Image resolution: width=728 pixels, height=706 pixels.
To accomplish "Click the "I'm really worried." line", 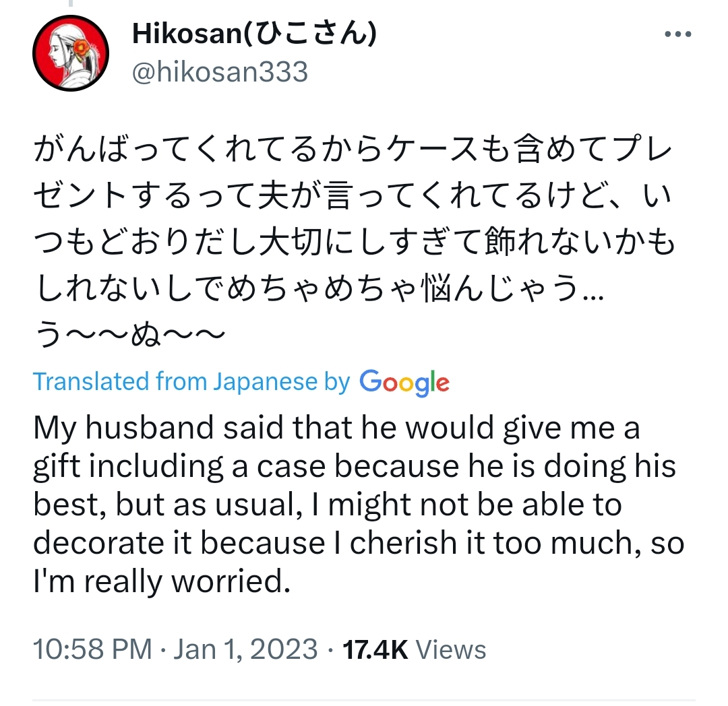I will 162,581.
